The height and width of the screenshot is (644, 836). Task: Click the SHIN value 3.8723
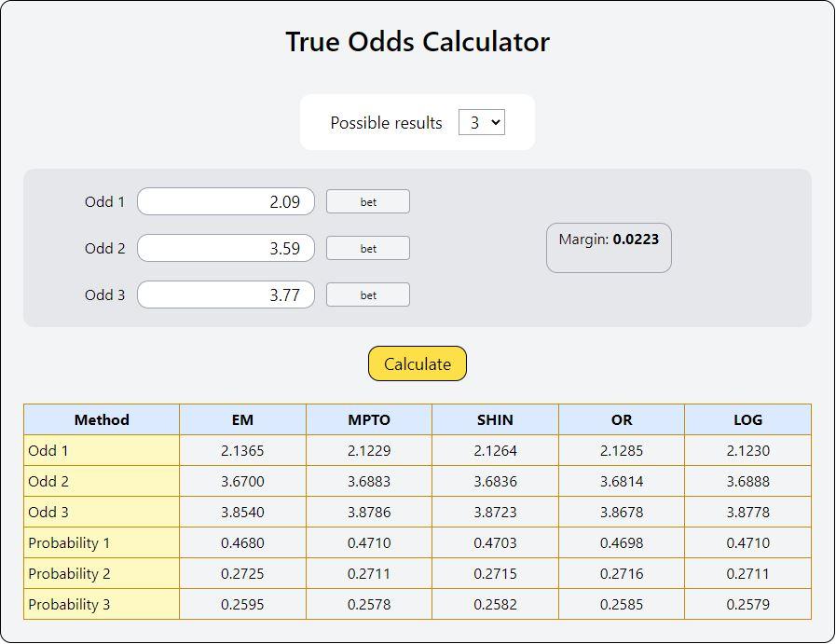point(495,512)
